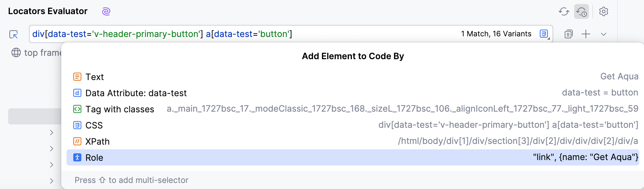Expand the first collapsed tree row
The width and height of the screenshot is (644, 189).
[x=51, y=133]
